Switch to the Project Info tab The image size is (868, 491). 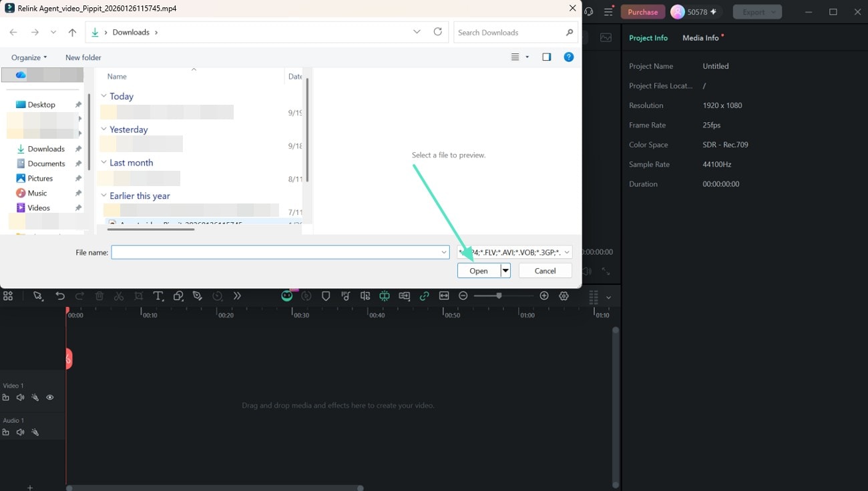tap(648, 38)
